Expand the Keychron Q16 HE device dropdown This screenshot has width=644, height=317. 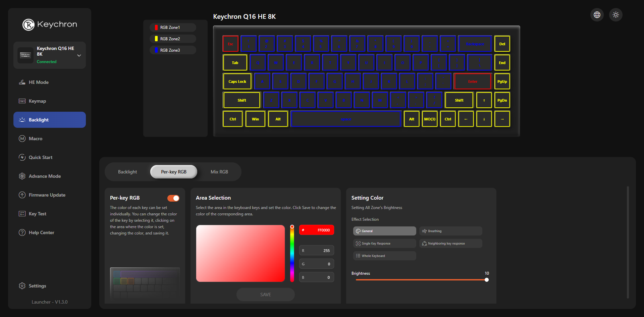coord(79,55)
